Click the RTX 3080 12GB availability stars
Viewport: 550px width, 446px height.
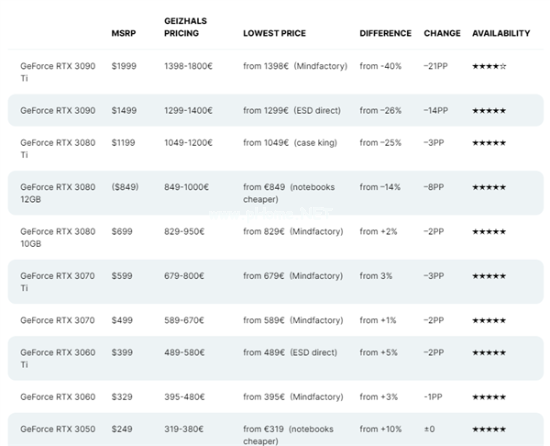point(489,187)
